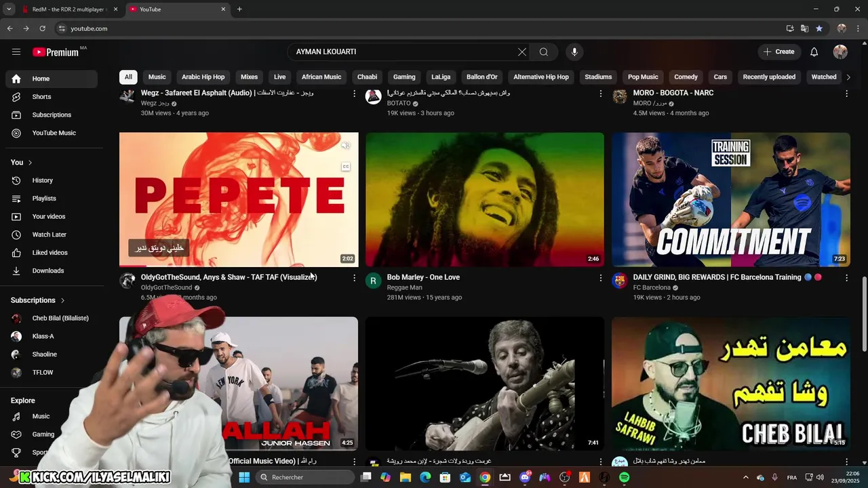Toggle mute on PEPETE preview

pos(345,146)
